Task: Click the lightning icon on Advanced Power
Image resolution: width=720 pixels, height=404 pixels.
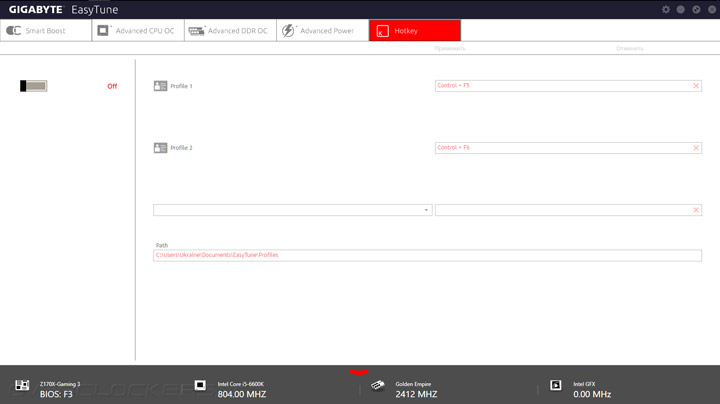Action: (x=288, y=30)
